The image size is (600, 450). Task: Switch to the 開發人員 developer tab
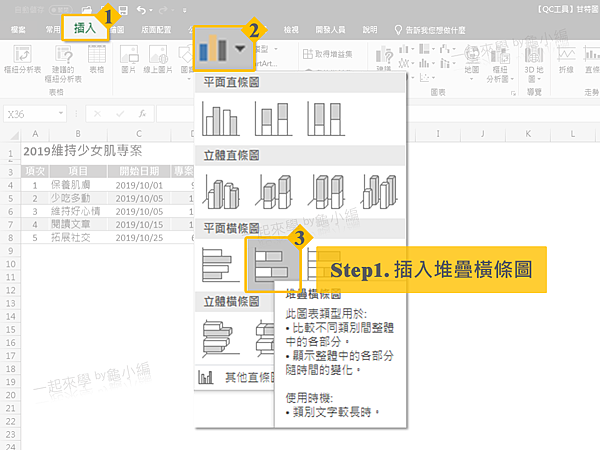click(330, 29)
